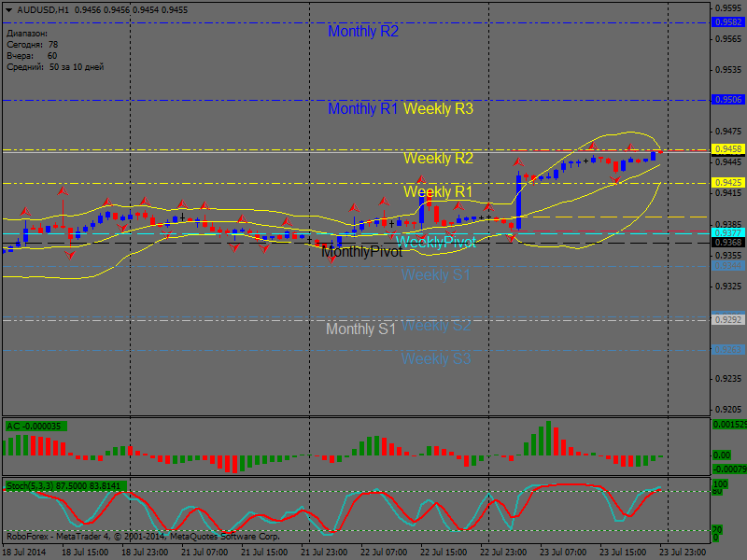This screenshot has height=560, width=747.
Task: Click the 22 Jul 23:00 time axis label
Action: click(503, 553)
